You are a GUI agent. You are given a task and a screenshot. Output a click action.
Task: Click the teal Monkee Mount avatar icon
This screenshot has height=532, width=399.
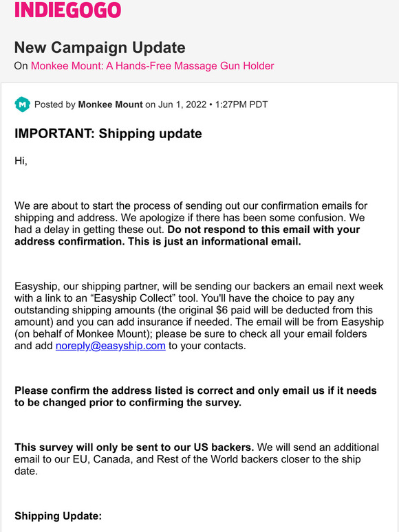(x=22, y=104)
